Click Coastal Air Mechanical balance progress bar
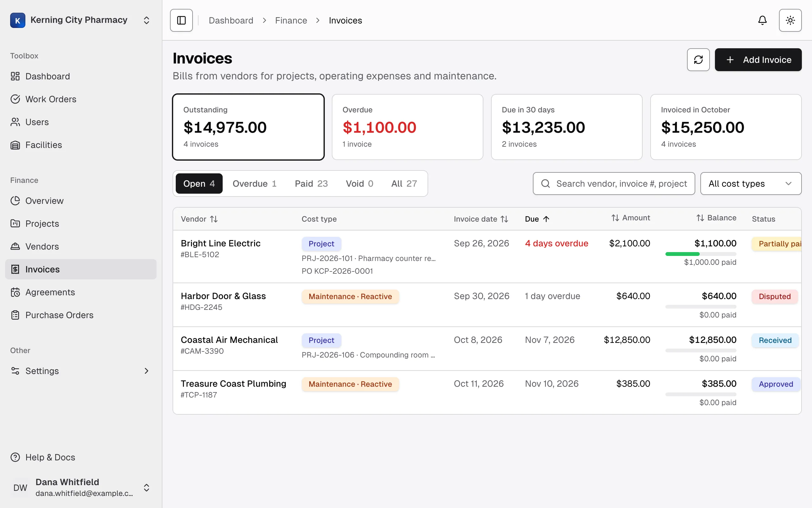 tap(701, 351)
